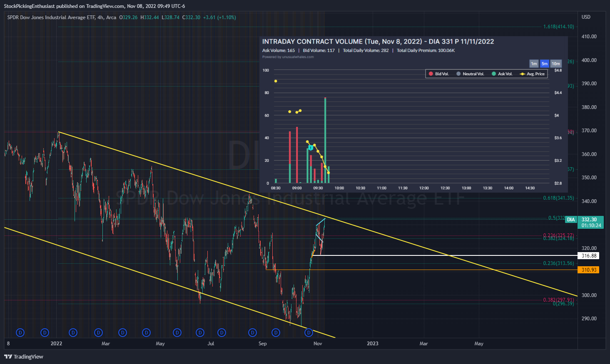Click the highlighted dividend marker before Nov

pyautogui.click(x=309, y=333)
